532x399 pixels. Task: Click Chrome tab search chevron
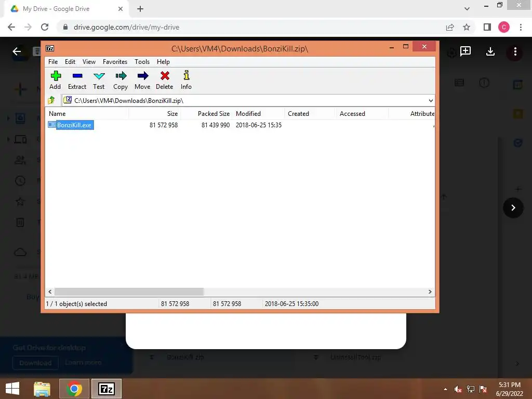[x=467, y=9]
